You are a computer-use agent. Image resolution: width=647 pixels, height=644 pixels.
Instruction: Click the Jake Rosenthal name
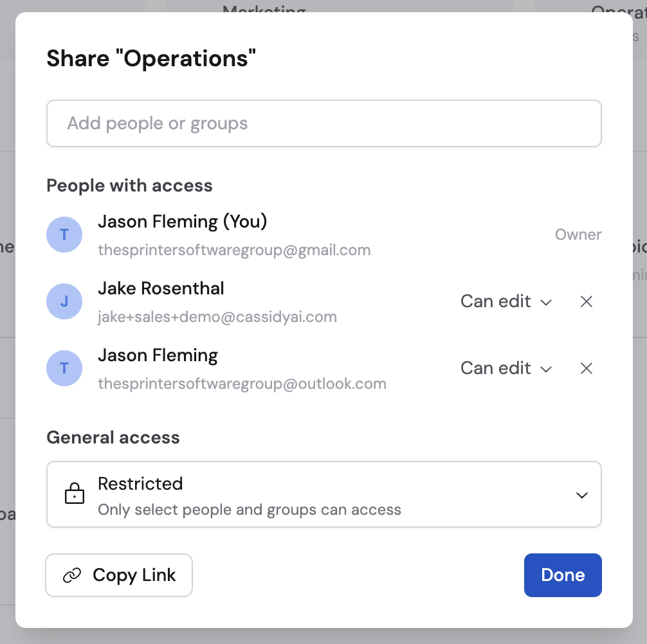coord(161,288)
